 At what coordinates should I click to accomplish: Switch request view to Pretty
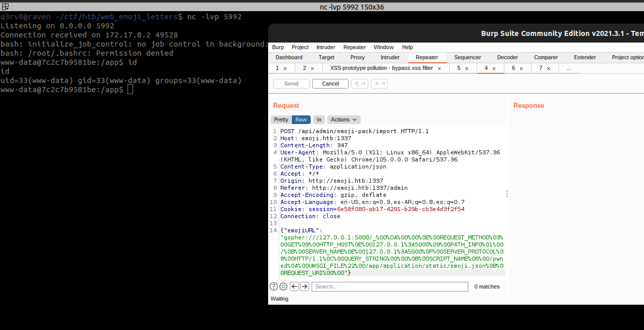coord(281,119)
